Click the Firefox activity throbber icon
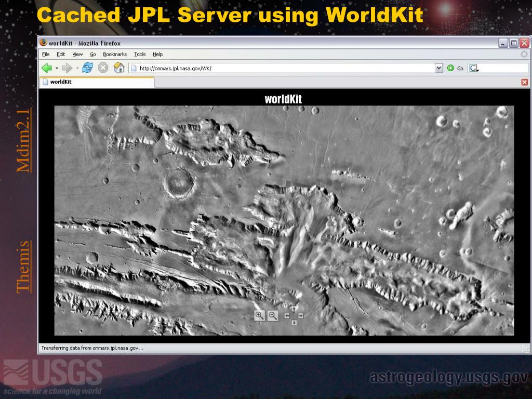 coord(524,54)
